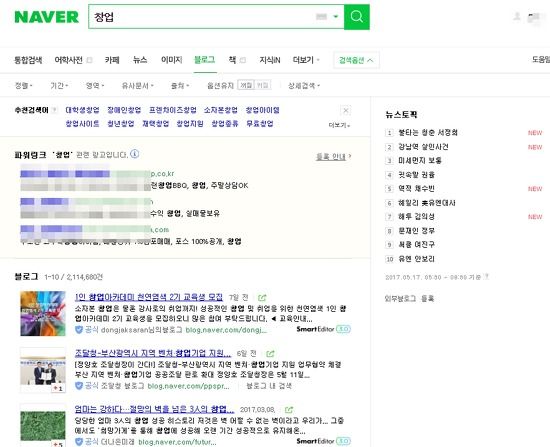Open thumbnail of 1인 창업아카데미 blog post
550x447 pixels.
pyautogui.click(x=43, y=313)
